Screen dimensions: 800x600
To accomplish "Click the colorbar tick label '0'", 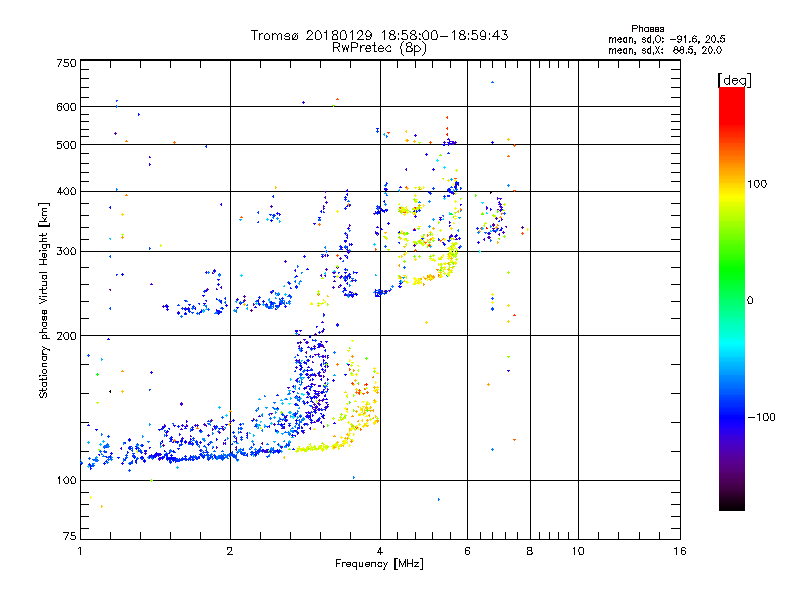I will (750, 301).
